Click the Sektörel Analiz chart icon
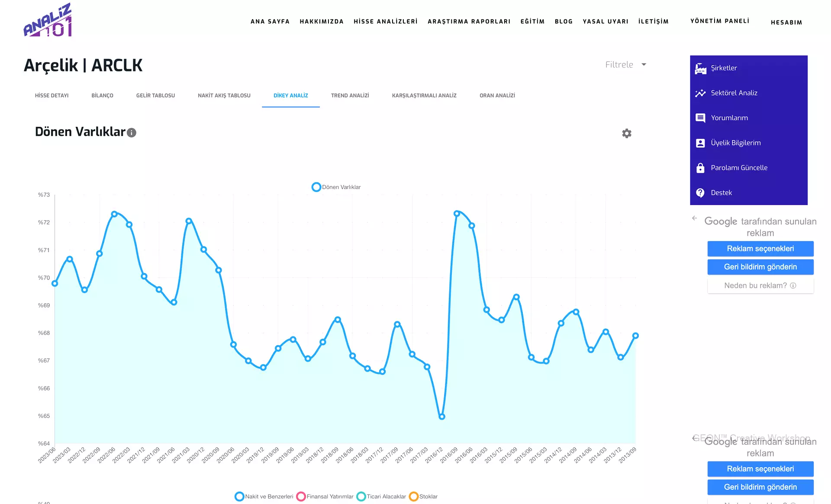The image size is (831, 504). click(700, 93)
